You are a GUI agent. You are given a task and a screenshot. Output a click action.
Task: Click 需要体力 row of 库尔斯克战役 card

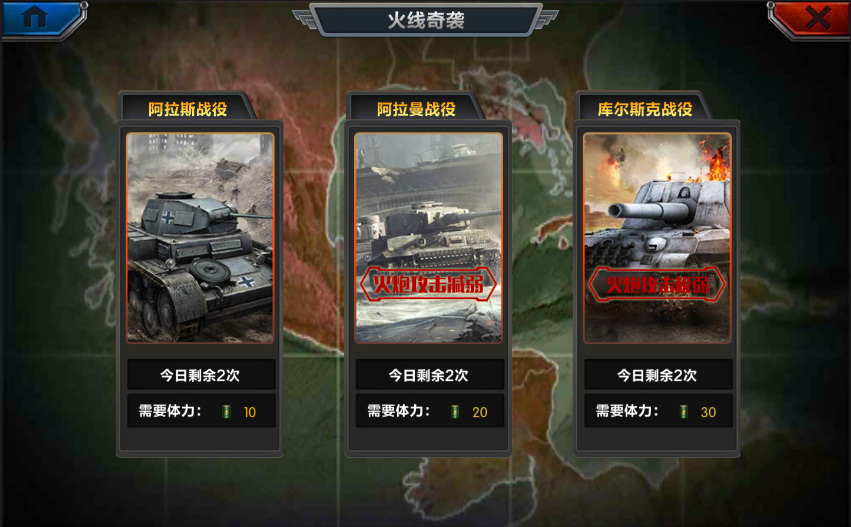click(658, 411)
